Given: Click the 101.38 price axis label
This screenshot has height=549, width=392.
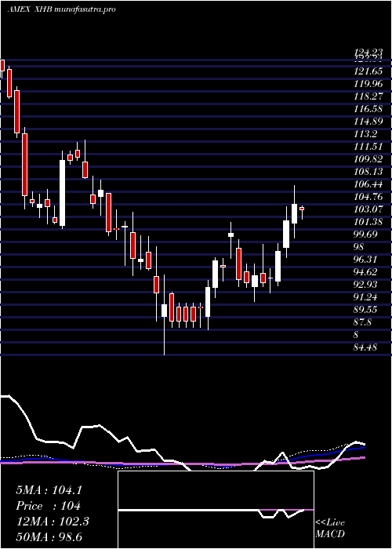Looking at the screenshot, I should pos(368,222).
